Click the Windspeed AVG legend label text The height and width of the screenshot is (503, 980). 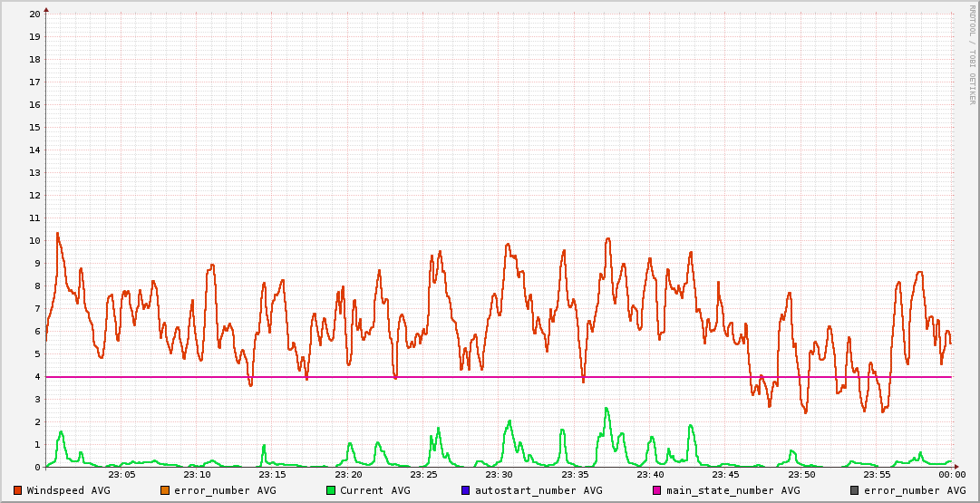click(x=68, y=490)
